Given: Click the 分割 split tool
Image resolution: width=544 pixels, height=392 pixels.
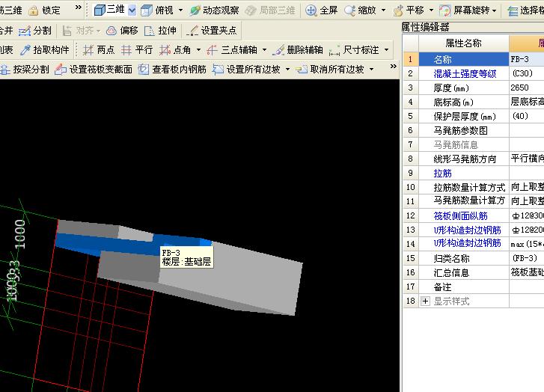Looking at the screenshot, I should [34, 31].
